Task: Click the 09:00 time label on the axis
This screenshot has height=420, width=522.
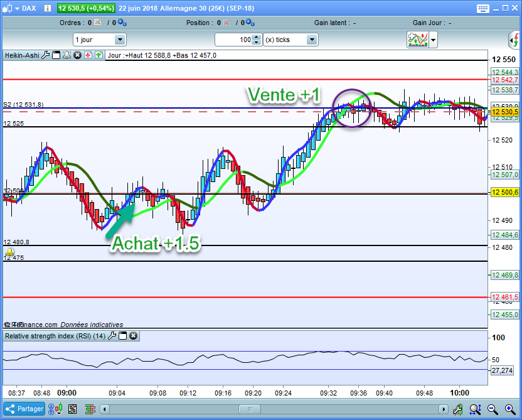Action: (x=67, y=392)
